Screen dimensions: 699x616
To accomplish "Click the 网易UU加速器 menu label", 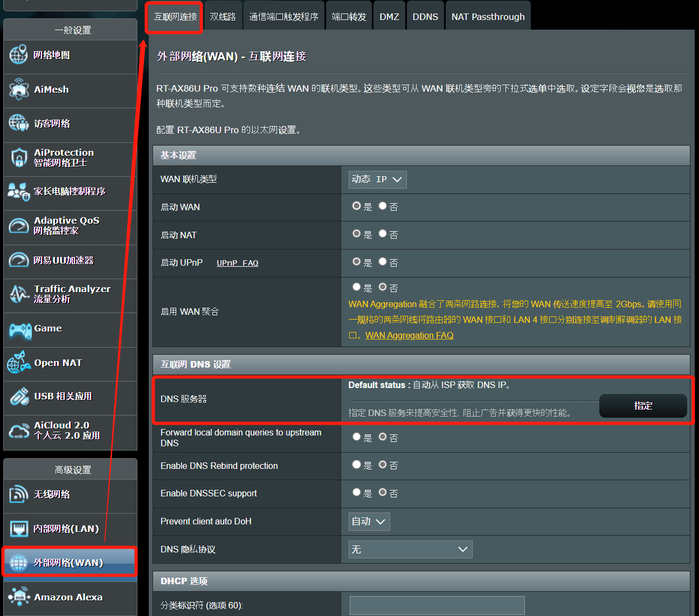I will 64,260.
